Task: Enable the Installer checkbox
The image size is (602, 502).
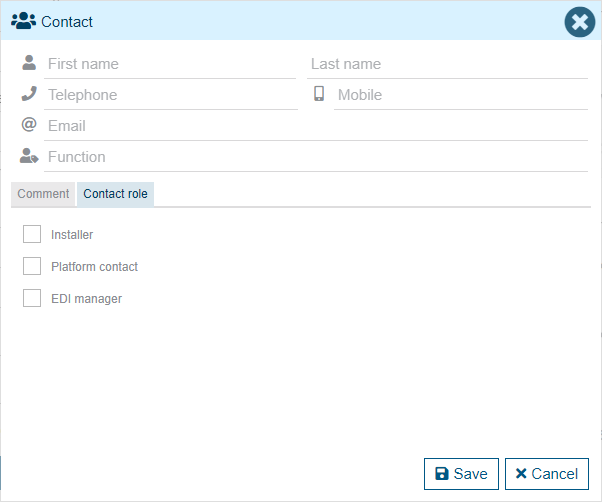Action: pyautogui.click(x=32, y=234)
